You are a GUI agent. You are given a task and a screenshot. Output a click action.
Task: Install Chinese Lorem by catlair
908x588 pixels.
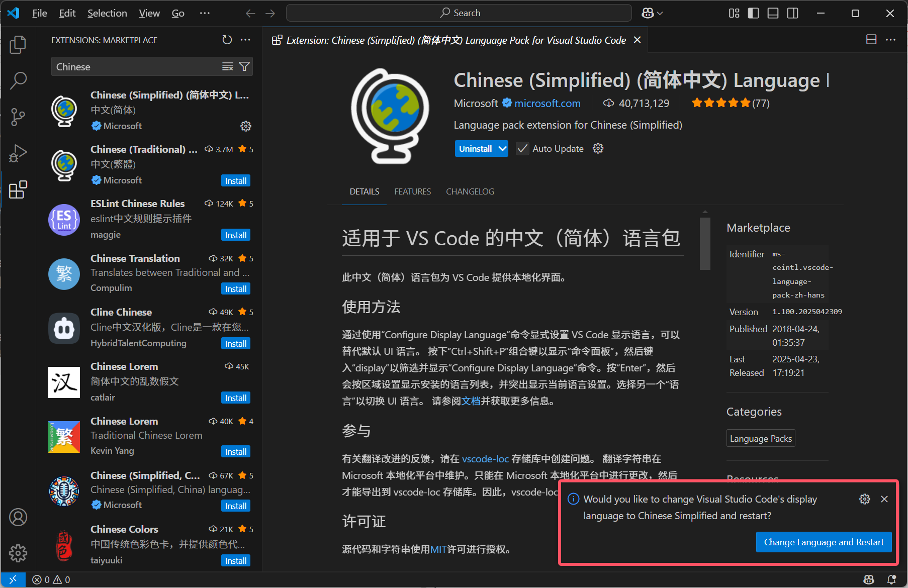(236, 398)
